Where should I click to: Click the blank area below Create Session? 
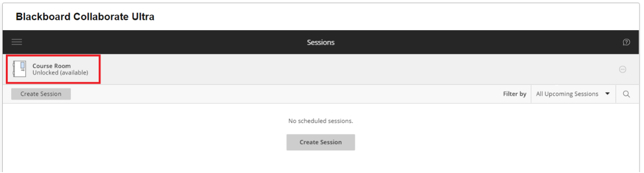(321, 162)
